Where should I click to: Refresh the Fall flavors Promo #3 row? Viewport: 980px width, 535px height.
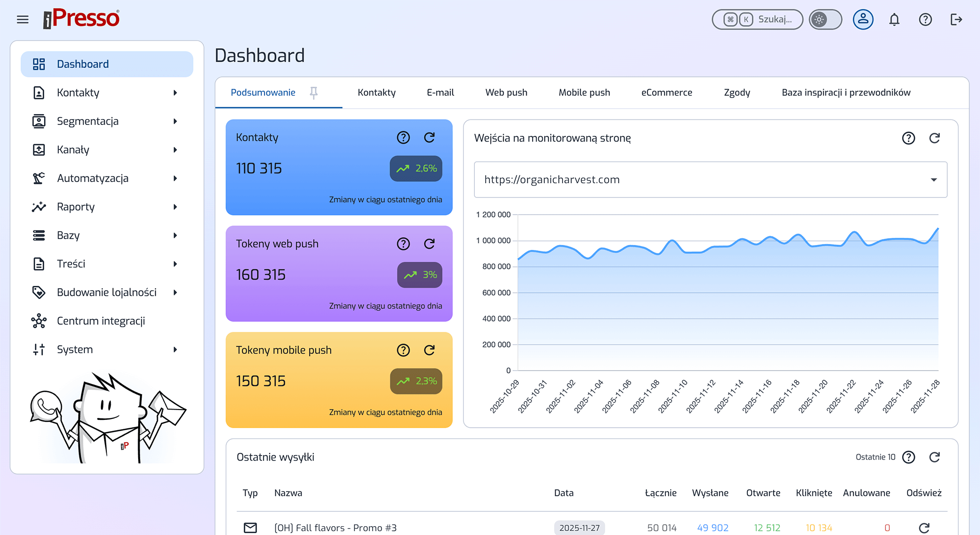[x=924, y=528]
